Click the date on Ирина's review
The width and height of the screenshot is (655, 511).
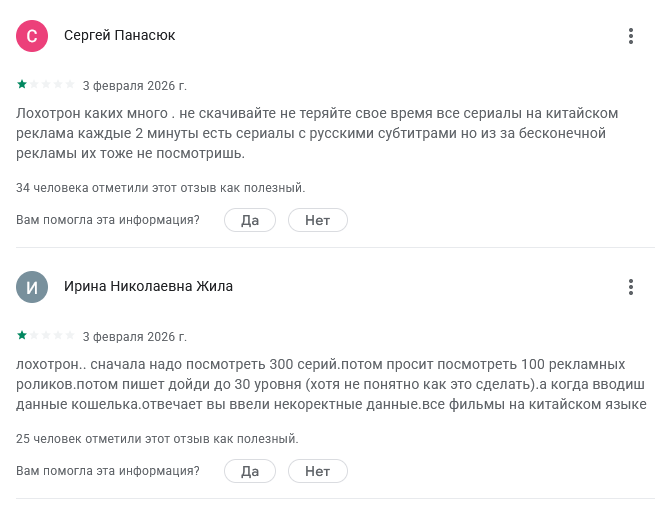coord(134,336)
